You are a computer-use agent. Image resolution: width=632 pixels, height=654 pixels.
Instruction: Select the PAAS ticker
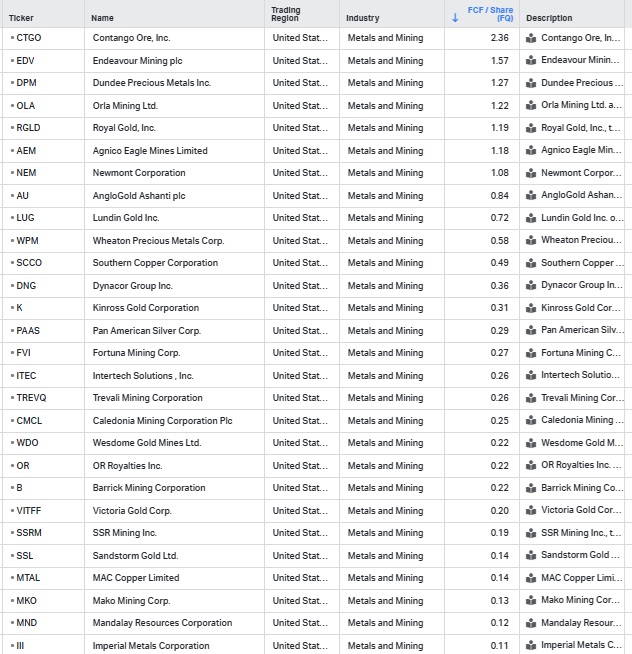coord(28,331)
